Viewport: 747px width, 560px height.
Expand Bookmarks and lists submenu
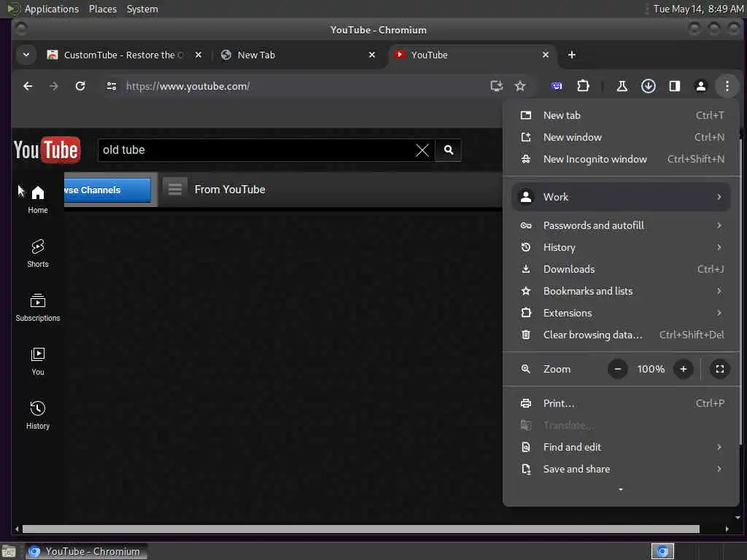coord(621,291)
